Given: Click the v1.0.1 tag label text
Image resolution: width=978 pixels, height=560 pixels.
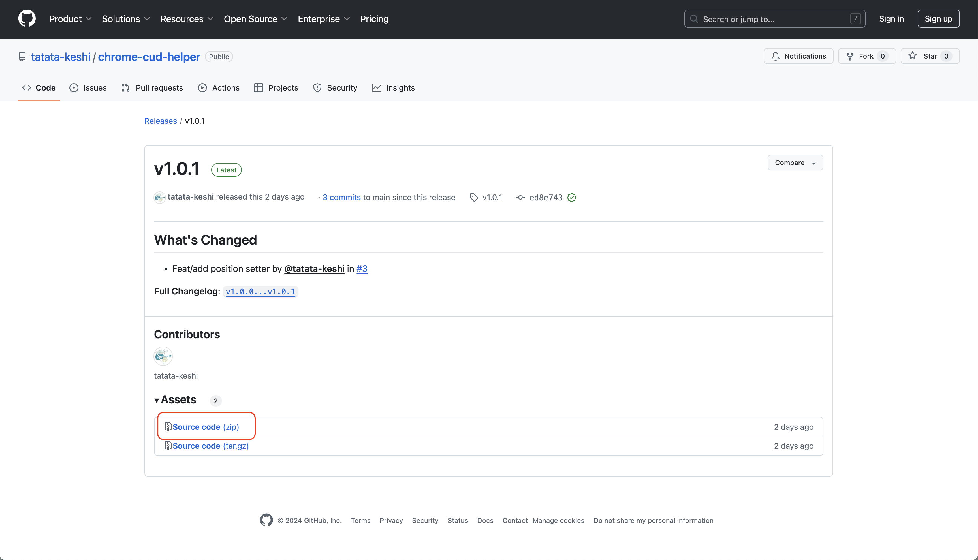Looking at the screenshot, I should coord(492,197).
